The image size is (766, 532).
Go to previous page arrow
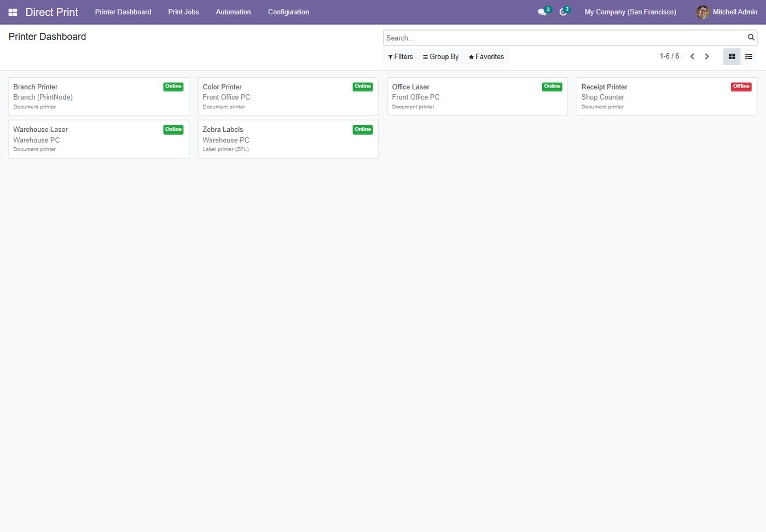692,56
